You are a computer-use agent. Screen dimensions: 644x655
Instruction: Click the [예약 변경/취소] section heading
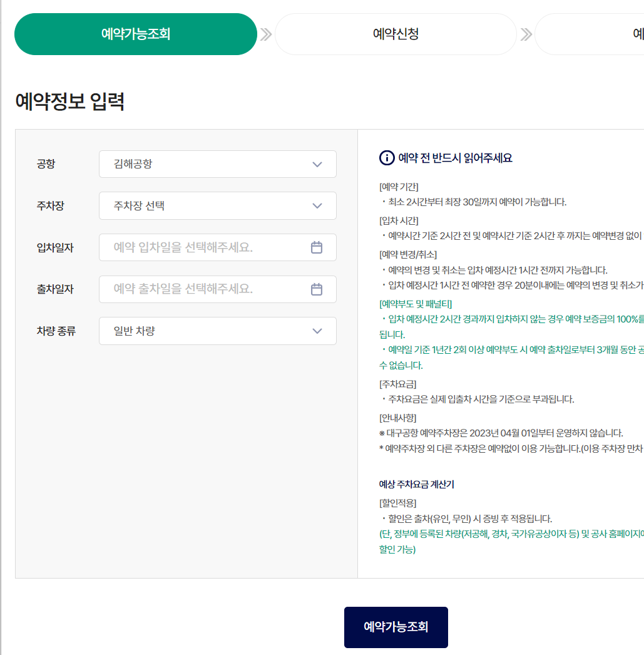(x=408, y=255)
